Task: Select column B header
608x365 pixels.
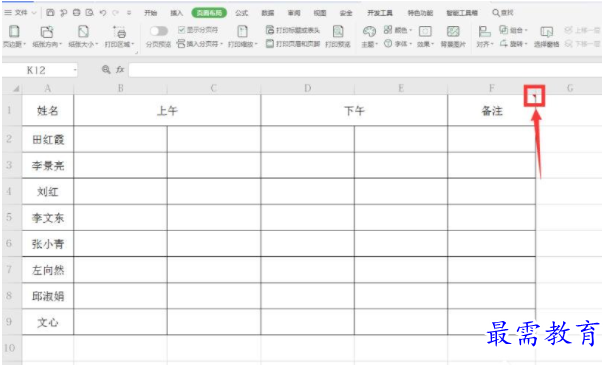Action: (x=121, y=88)
